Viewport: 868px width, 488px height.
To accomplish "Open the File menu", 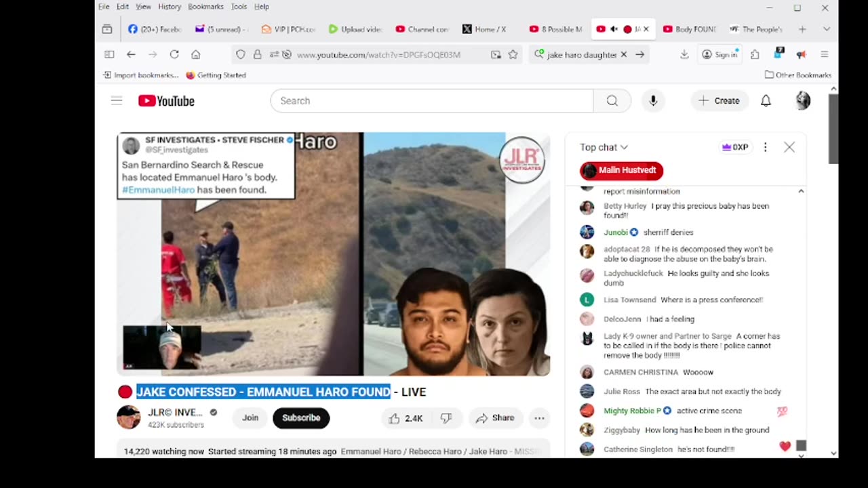I will point(104,7).
